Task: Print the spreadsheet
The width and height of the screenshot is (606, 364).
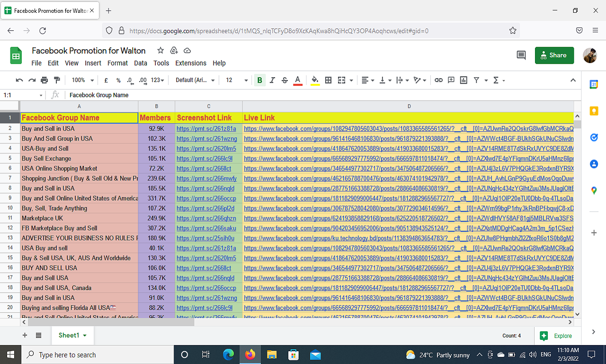Action: [45, 80]
